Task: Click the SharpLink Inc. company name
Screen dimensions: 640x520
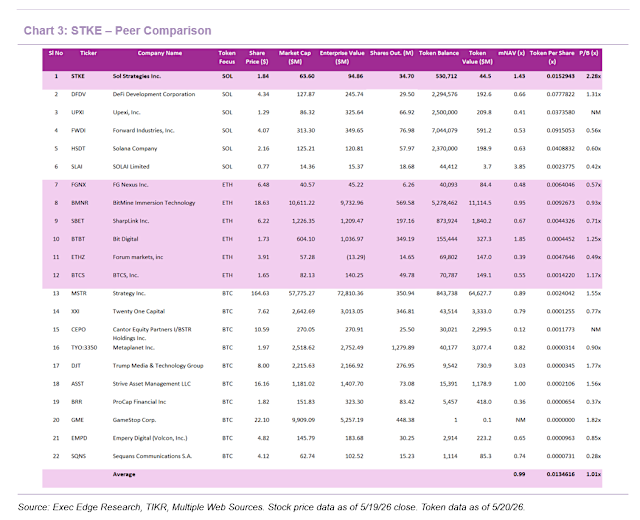Action: pyautogui.click(x=131, y=221)
